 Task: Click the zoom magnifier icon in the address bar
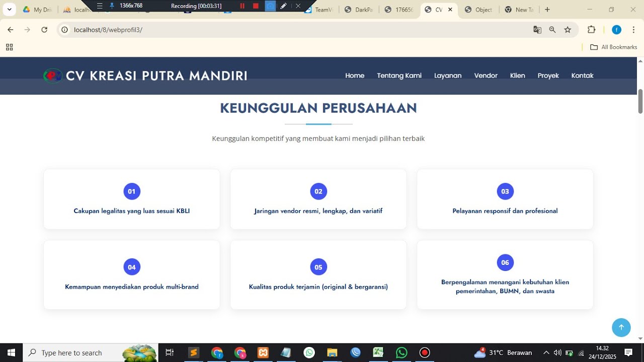(552, 30)
